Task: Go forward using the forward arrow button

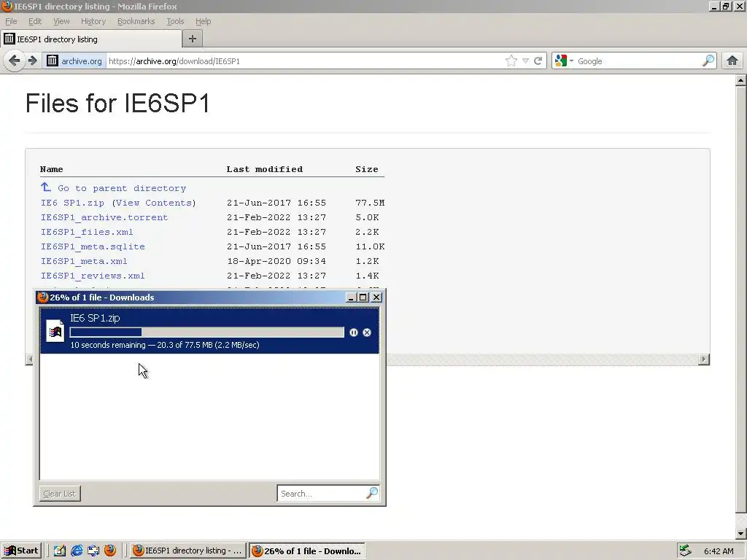Action: tap(32, 61)
